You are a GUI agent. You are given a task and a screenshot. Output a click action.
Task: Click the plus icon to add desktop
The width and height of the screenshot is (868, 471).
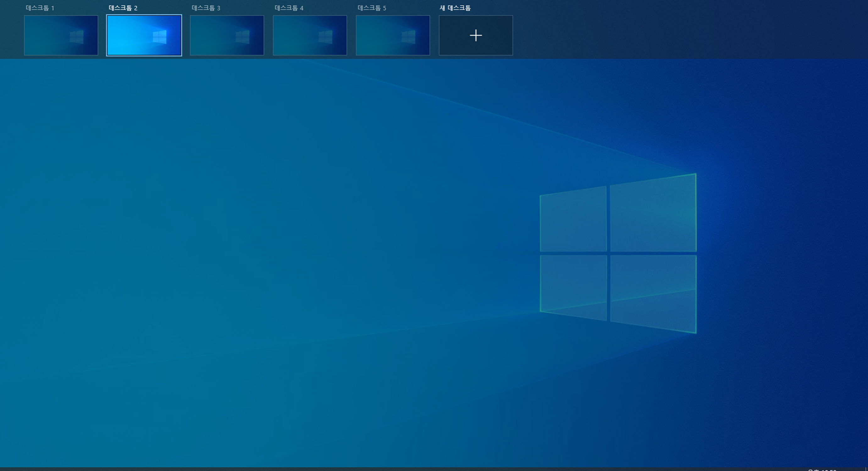tap(475, 35)
